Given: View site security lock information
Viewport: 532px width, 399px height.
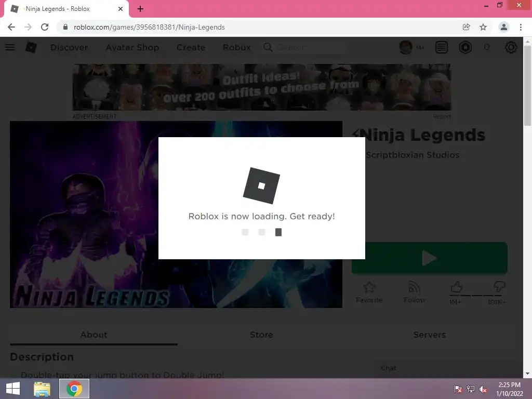Looking at the screenshot, I should (65, 27).
